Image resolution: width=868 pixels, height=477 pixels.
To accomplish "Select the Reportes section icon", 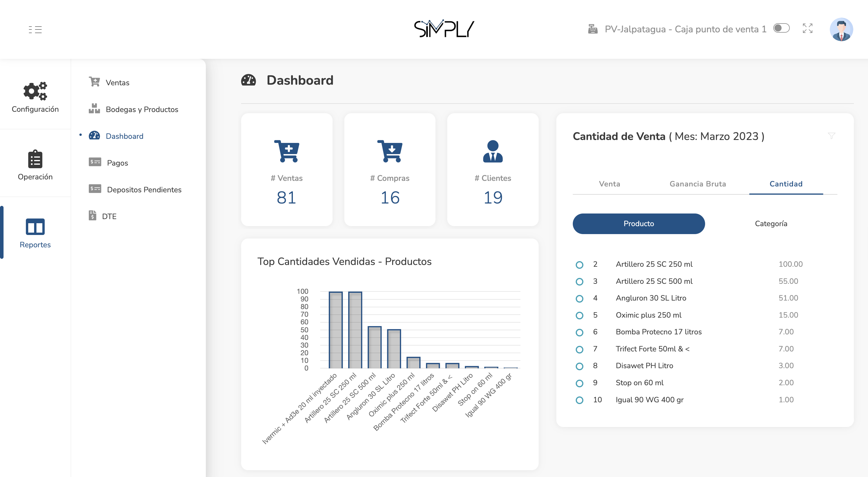I will pyautogui.click(x=35, y=227).
